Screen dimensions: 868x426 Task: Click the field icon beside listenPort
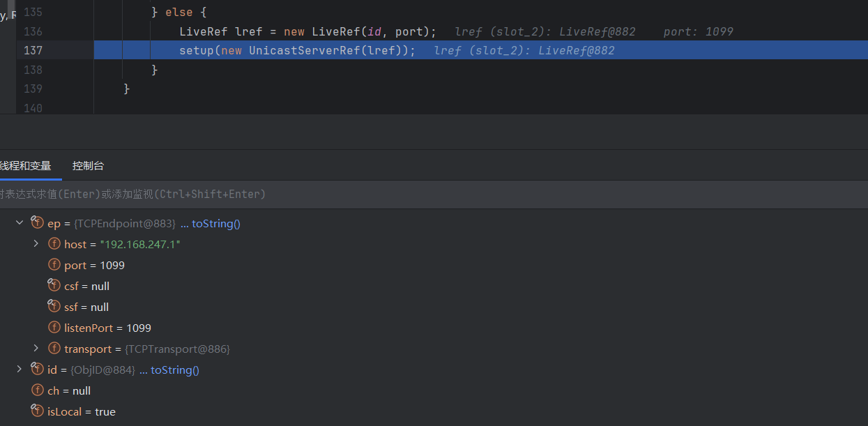[54, 328]
